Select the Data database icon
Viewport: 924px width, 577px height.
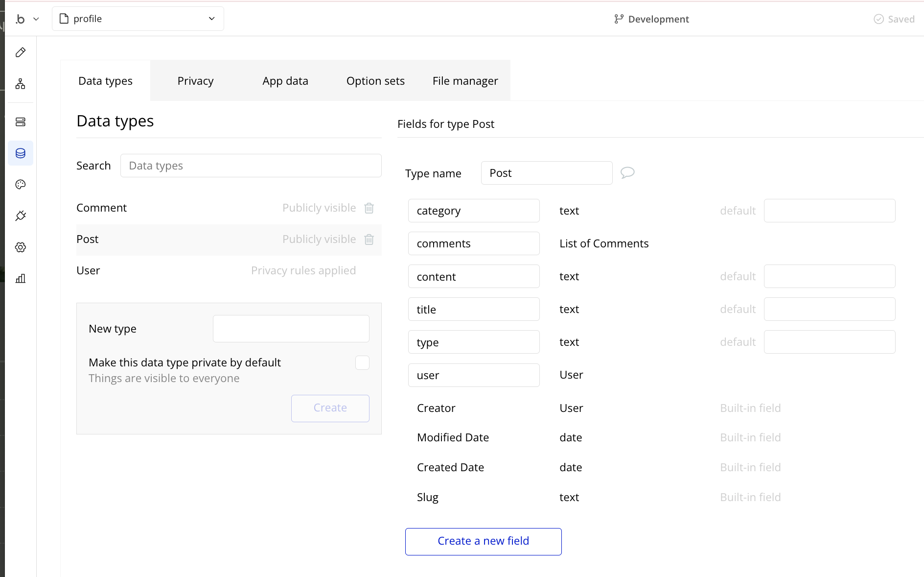[x=21, y=153]
